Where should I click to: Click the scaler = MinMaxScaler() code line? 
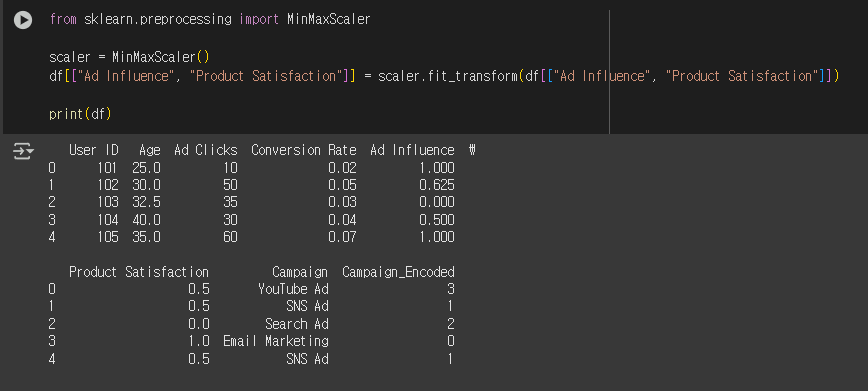pos(130,57)
